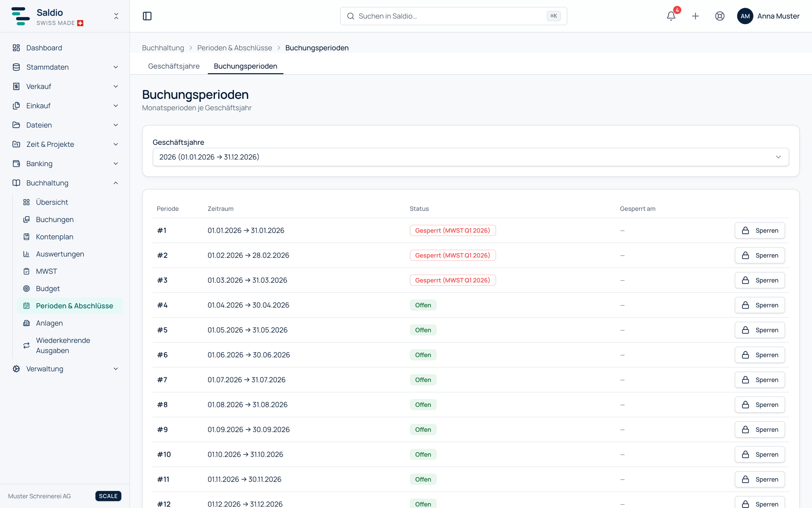This screenshot has width=812, height=508.
Task: Click Sperren for period #4
Action: click(760, 305)
